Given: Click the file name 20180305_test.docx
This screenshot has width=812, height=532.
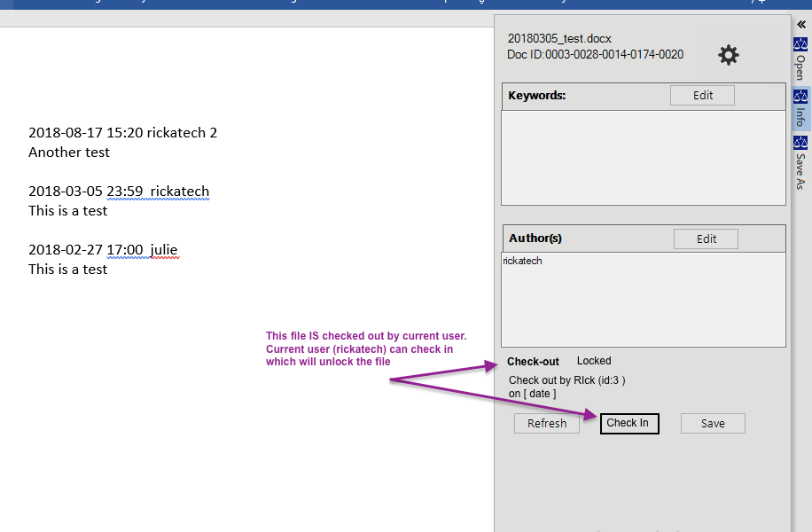Looking at the screenshot, I should [559, 39].
